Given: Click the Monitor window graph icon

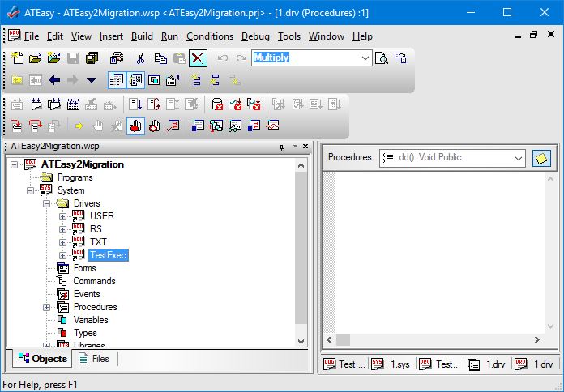Looking at the screenshot, I should (272, 126).
